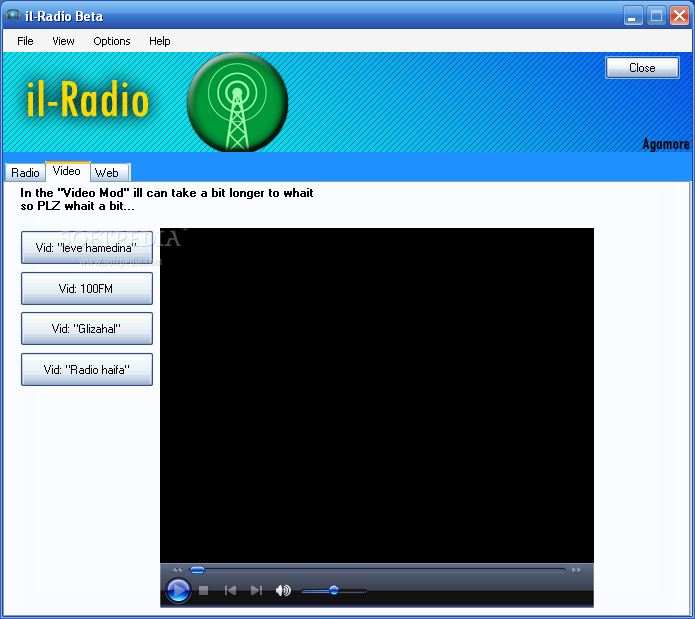695x619 pixels.
Task: Open the Options menu
Action: click(112, 41)
